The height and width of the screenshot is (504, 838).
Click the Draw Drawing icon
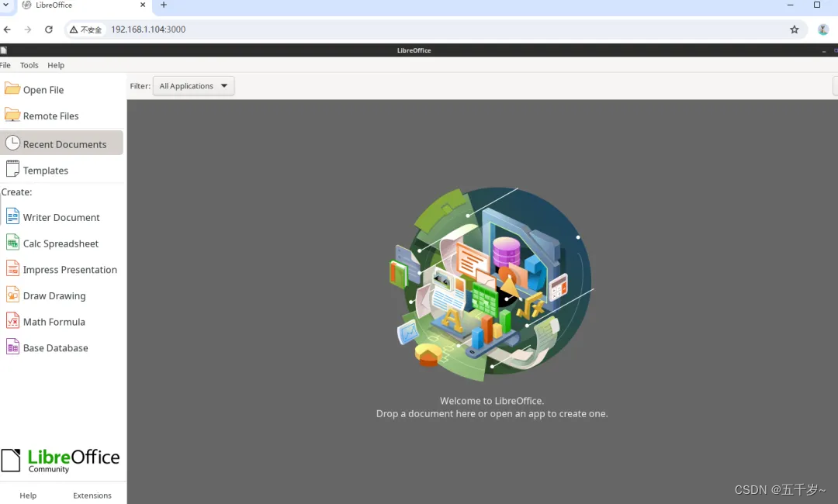coord(13,294)
